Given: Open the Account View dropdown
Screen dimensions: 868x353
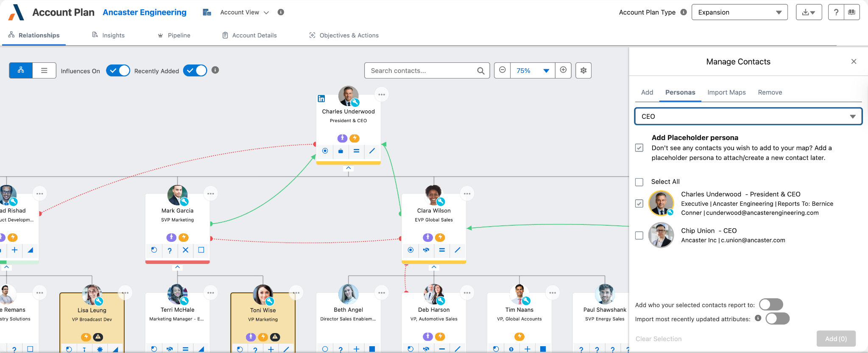Looking at the screenshot, I should (244, 12).
